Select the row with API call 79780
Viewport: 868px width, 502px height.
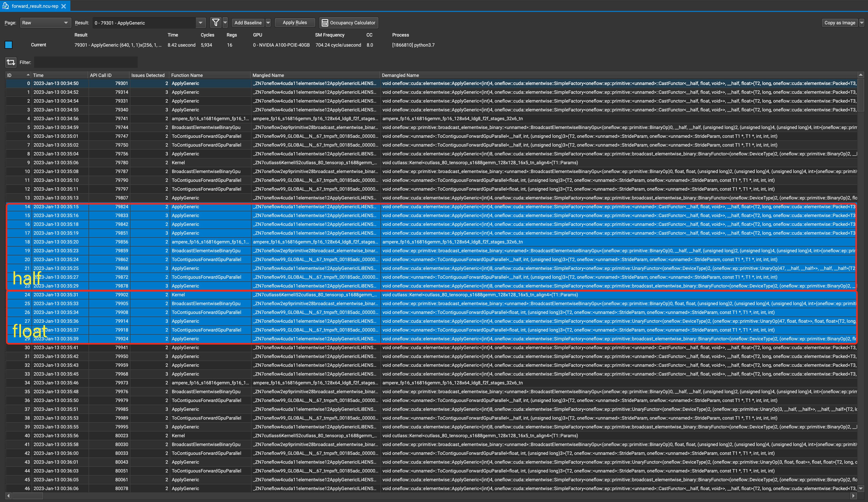431,163
